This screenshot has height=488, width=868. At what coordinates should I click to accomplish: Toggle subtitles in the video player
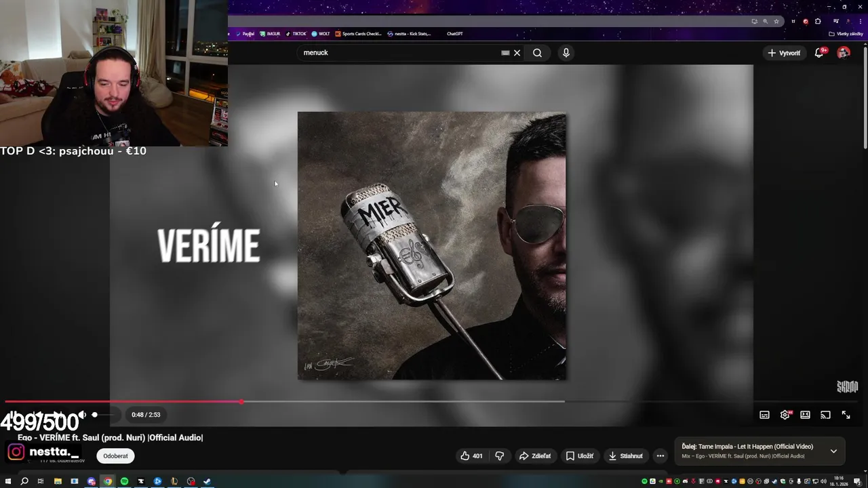[764, 415]
